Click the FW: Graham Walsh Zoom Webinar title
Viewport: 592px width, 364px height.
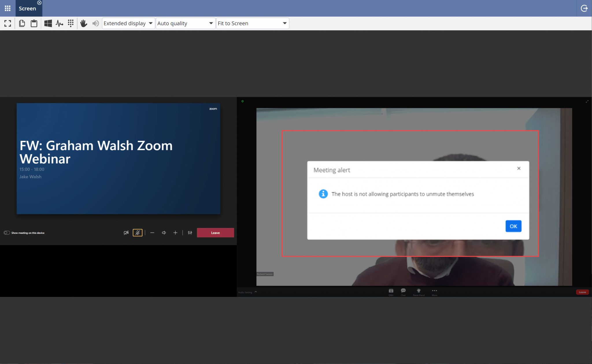[96, 152]
